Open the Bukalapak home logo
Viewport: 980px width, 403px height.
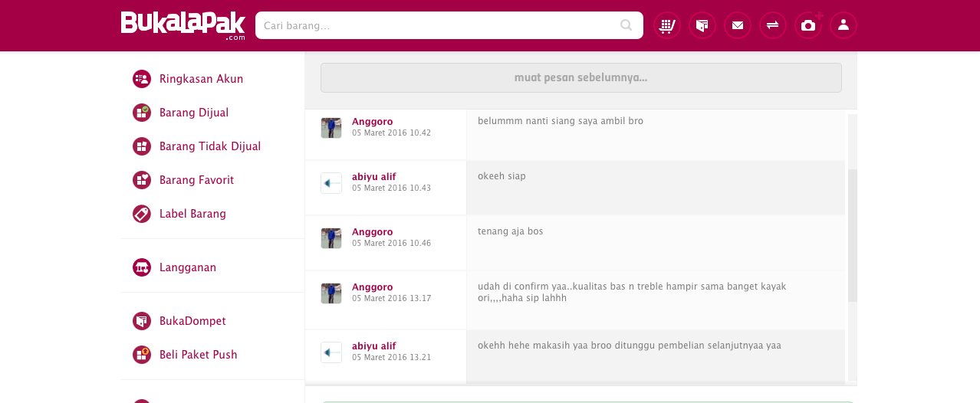coord(183,25)
